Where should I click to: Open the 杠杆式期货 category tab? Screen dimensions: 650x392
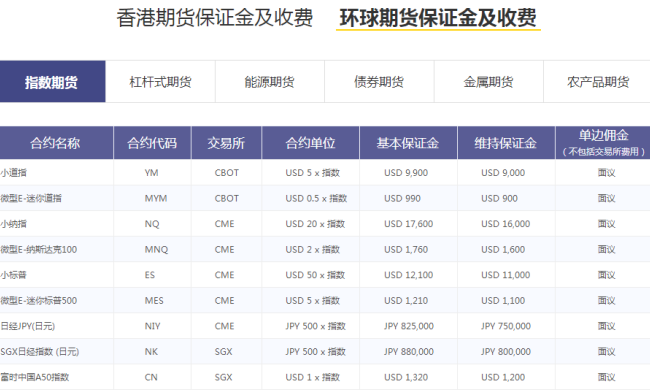(x=160, y=82)
